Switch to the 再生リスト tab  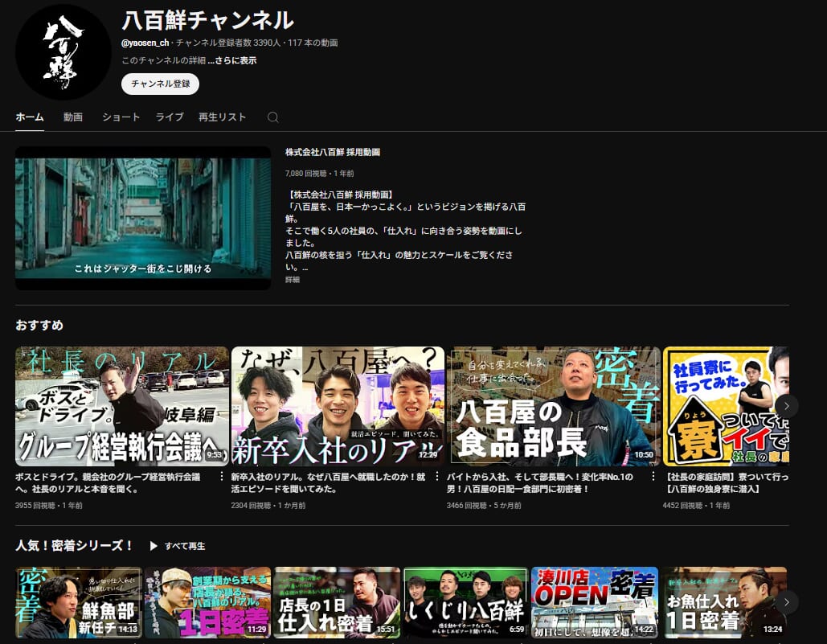point(222,117)
